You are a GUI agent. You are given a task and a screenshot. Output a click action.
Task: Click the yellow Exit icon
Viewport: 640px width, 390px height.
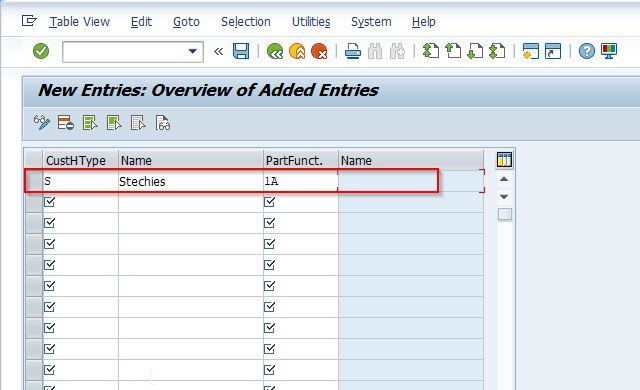(297, 51)
